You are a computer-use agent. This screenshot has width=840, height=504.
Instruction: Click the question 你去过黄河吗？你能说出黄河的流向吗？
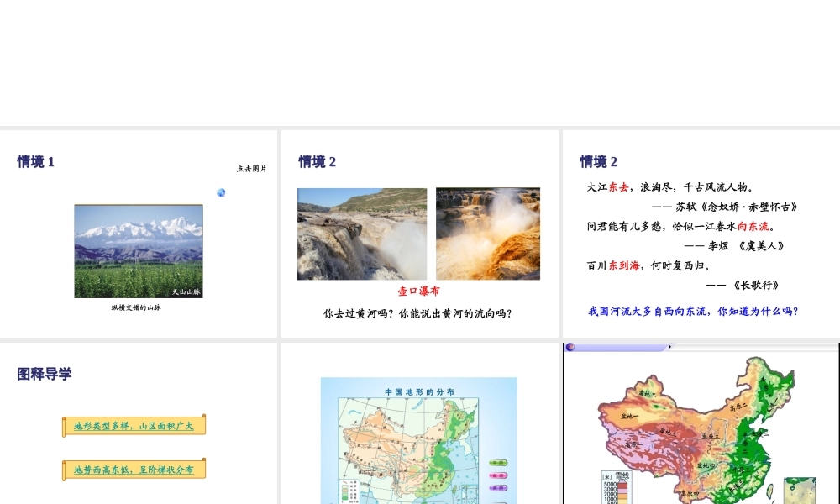point(417,313)
